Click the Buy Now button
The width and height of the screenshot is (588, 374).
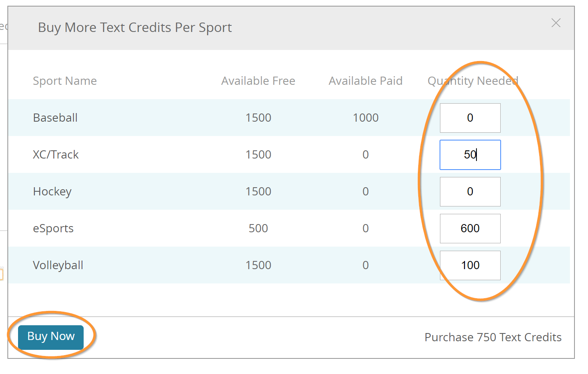[51, 337]
